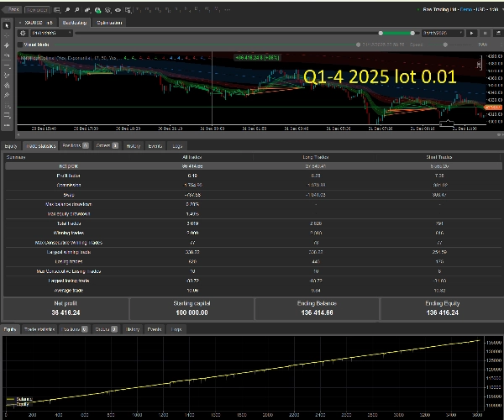Click the Ending Equity 136 416.24 card
The height and width of the screenshot is (420, 504).
[x=443, y=308]
